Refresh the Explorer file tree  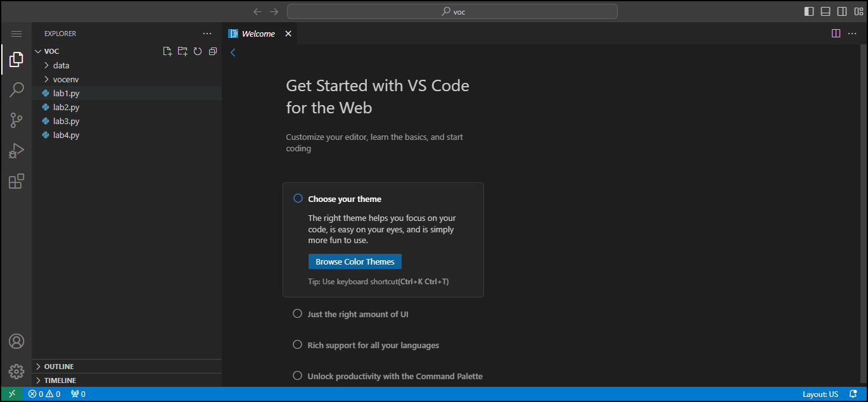198,51
